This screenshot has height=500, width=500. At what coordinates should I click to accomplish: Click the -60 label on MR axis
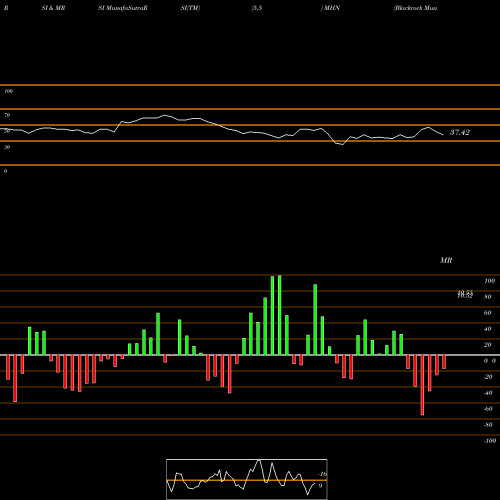[488, 409]
